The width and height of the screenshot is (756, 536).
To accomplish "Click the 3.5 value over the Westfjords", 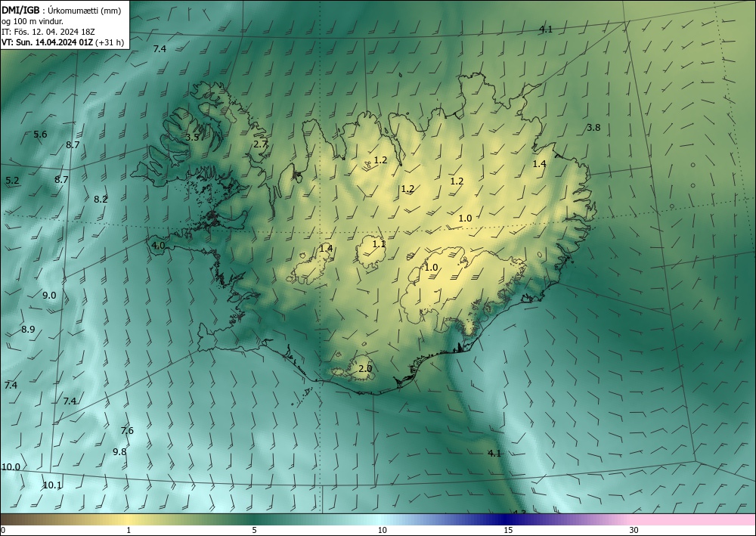I will (x=192, y=138).
